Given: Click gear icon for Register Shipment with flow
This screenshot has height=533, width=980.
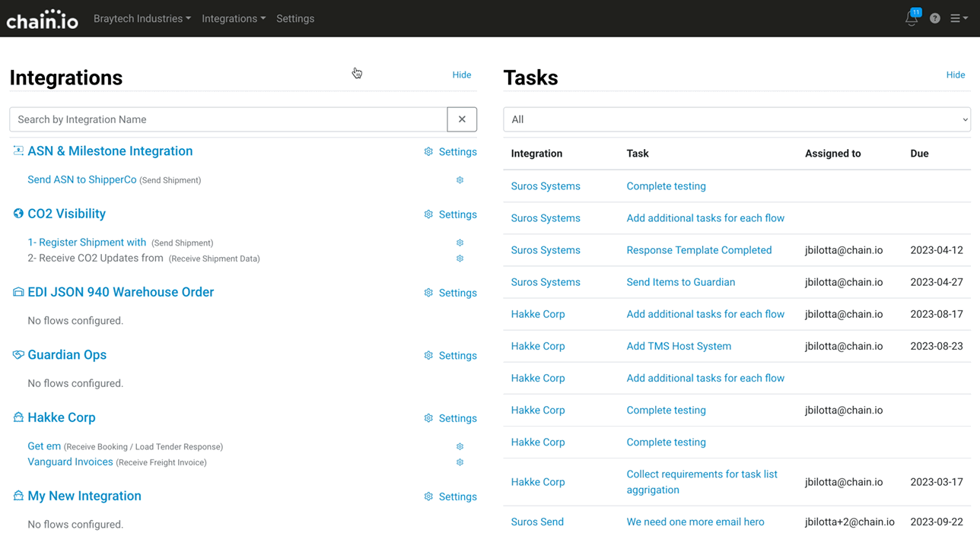Looking at the screenshot, I should 460,243.
